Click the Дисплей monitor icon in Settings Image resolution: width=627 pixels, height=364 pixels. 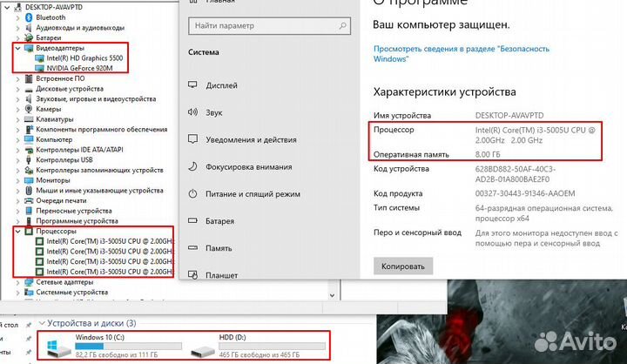click(x=192, y=84)
